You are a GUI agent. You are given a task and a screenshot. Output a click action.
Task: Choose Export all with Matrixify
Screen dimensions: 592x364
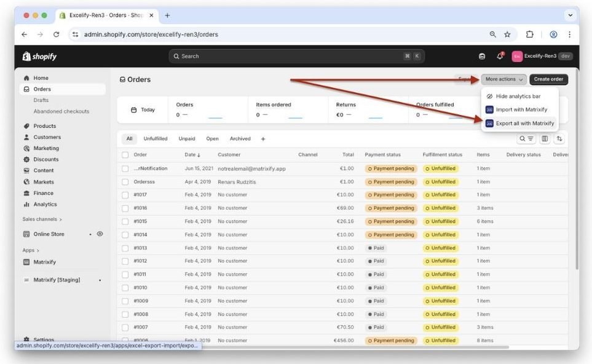pos(519,123)
